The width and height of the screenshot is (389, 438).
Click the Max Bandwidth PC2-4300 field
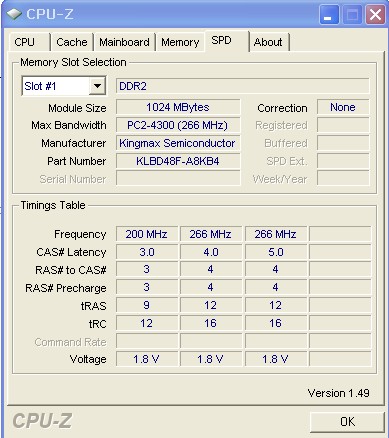(178, 125)
